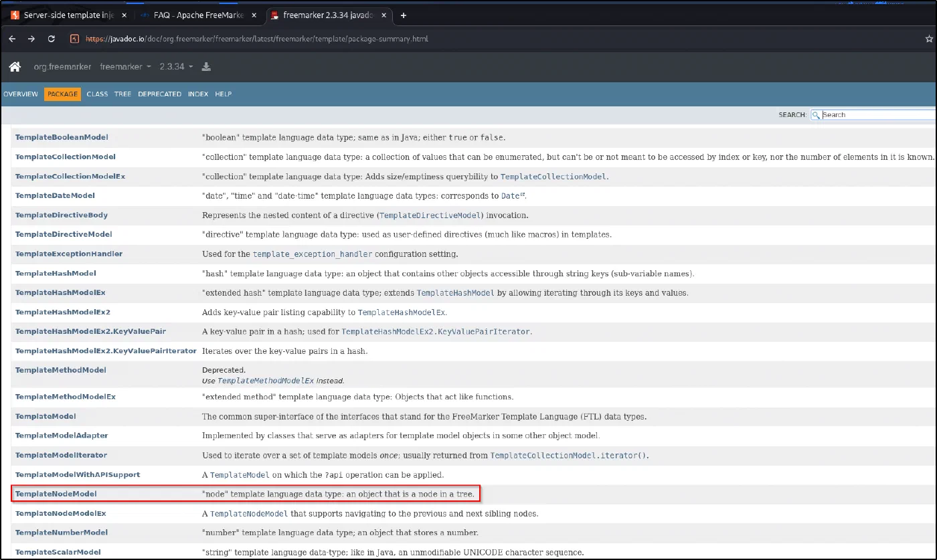Open the org.freemarker group link
This screenshot has height=560, width=937.
click(x=62, y=67)
